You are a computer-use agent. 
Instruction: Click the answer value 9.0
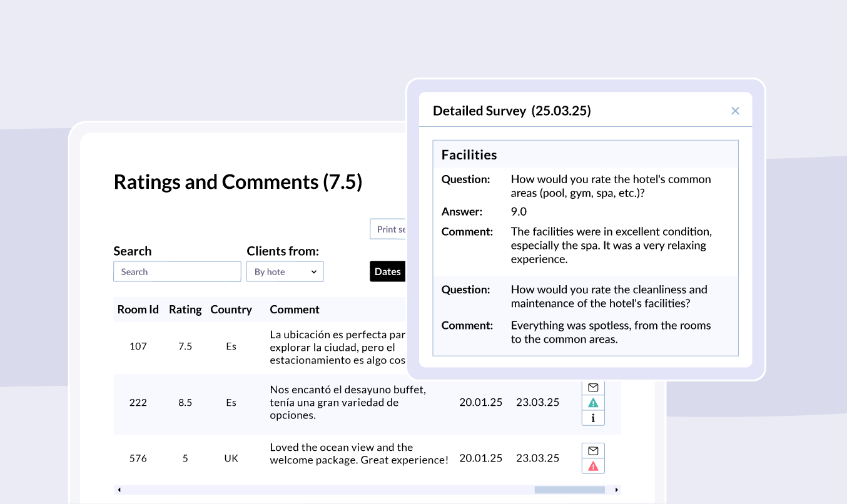[x=519, y=211]
